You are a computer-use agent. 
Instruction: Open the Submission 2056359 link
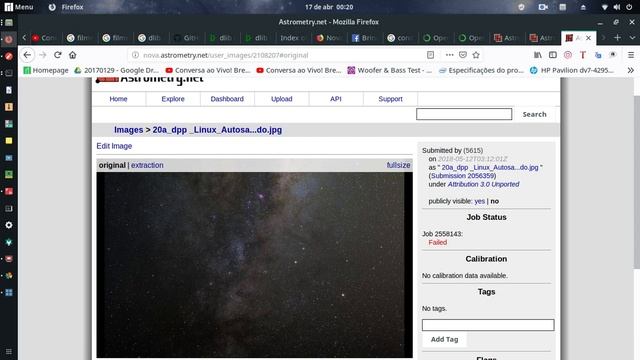(x=463, y=176)
